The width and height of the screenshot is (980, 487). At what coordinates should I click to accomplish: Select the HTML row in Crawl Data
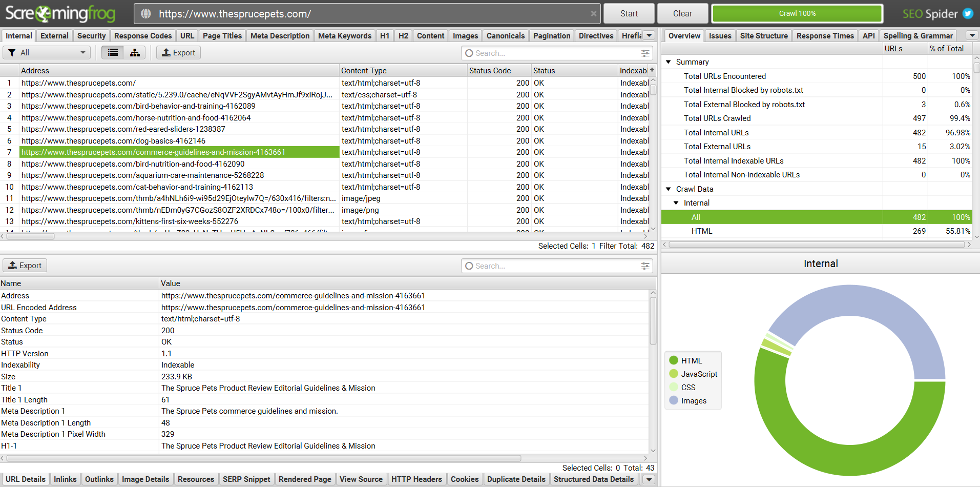[x=817, y=231]
